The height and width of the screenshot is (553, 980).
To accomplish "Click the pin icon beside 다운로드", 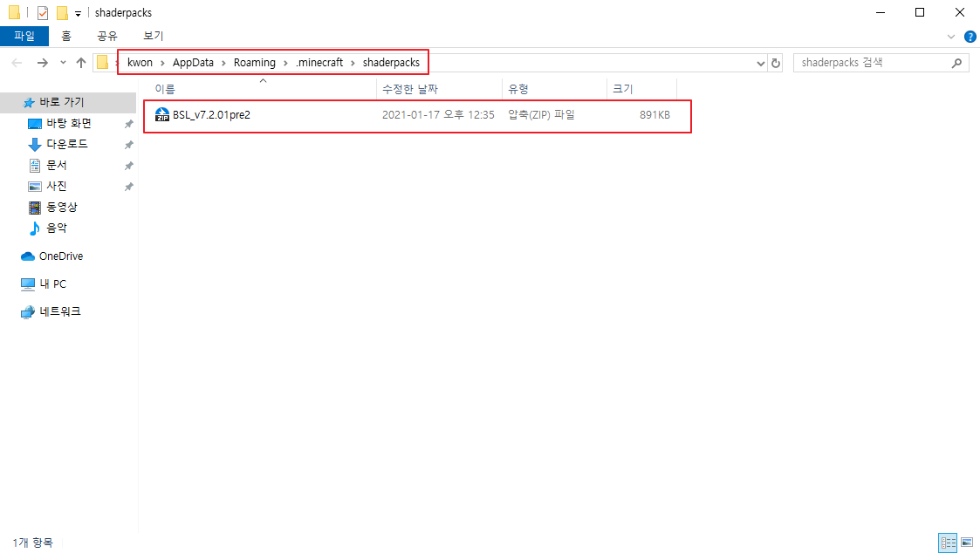I will tap(129, 145).
